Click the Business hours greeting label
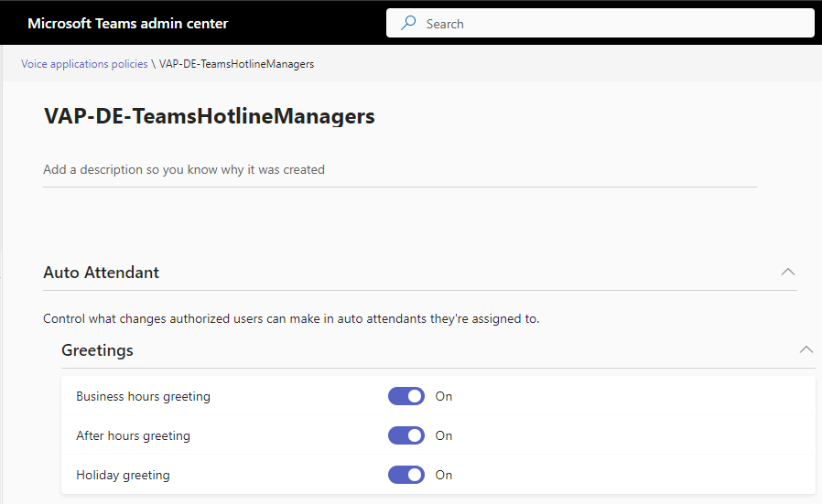The image size is (822, 504). [143, 396]
